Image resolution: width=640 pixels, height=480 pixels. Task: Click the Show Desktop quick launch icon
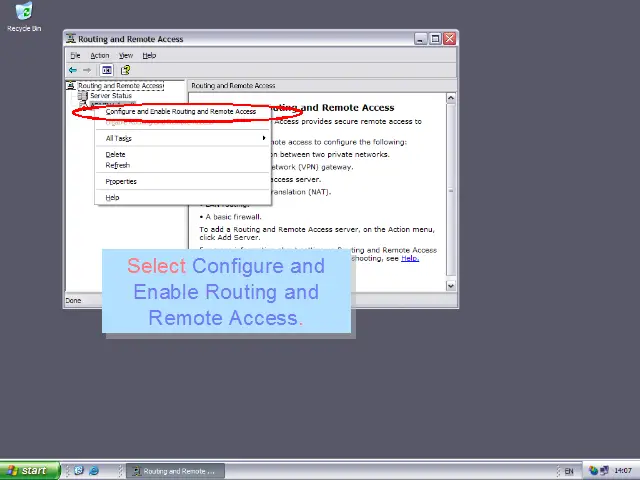pos(78,471)
